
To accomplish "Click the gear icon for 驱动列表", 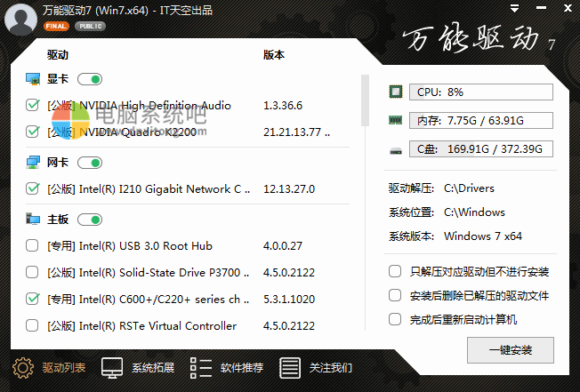I will coord(23,368).
